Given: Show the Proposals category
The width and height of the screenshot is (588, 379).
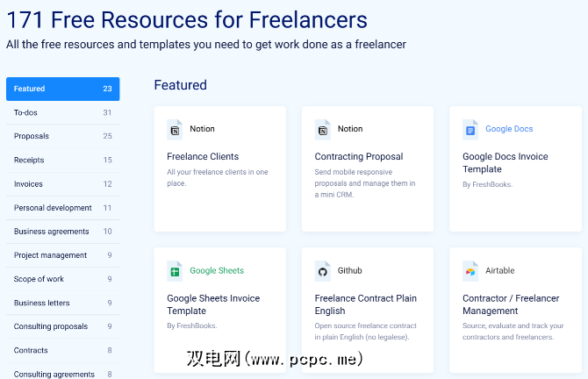Looking at the screenshot, I should pyautogui.click(x=62, y=136).
